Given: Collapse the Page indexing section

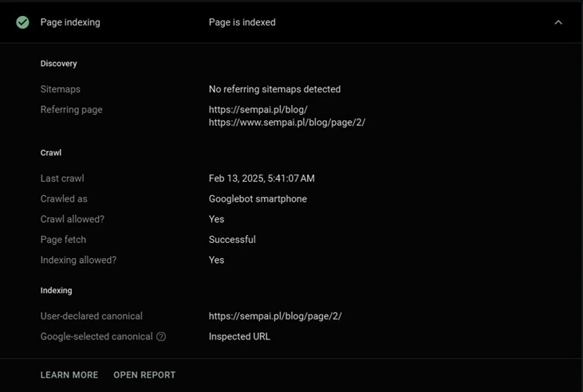Looking at the screenshot, I should coord(558,22).
